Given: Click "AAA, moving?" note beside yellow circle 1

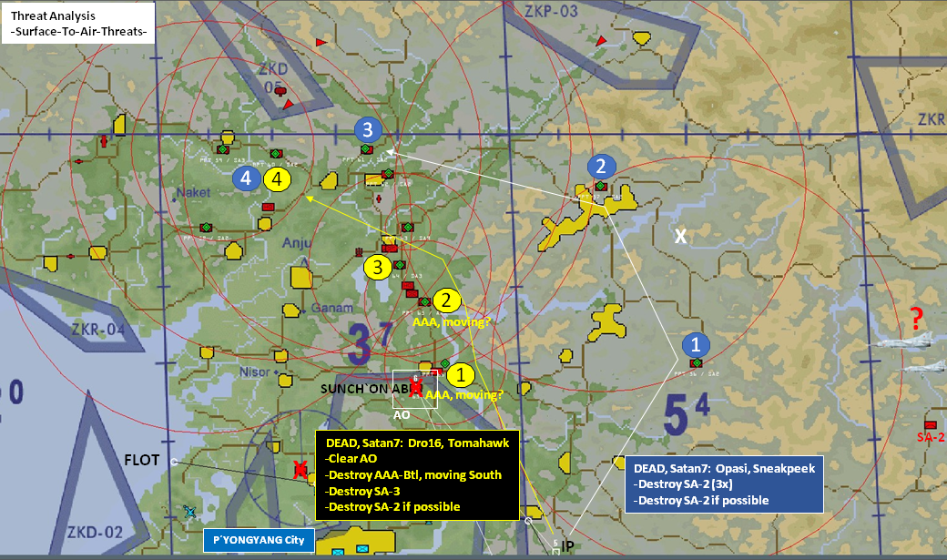Looking at the screenshot, I should click(463, 394).
